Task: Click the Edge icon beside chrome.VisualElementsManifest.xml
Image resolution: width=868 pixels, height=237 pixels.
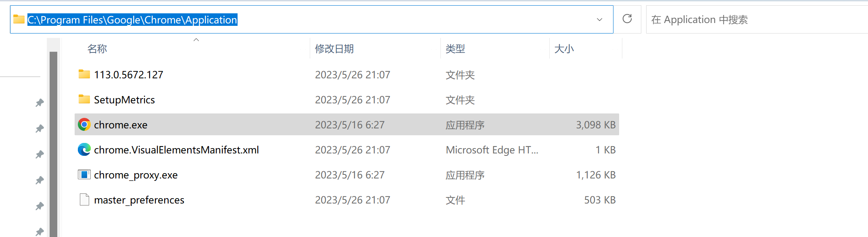Action: pyautogui.click(x=83, y=149)
